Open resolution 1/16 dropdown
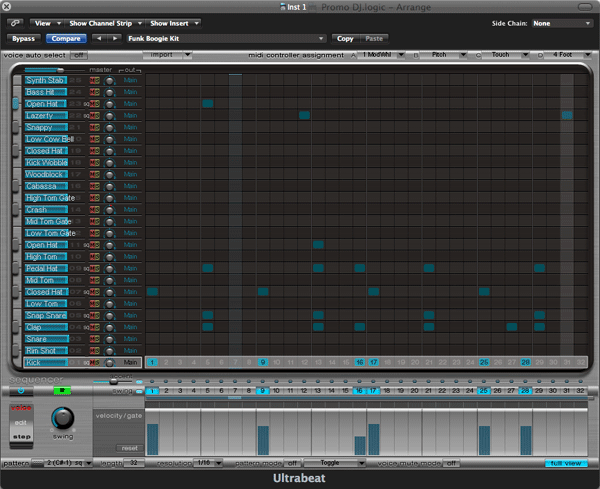The height and width of the screenshot is (489, 600). click(208, 463)
